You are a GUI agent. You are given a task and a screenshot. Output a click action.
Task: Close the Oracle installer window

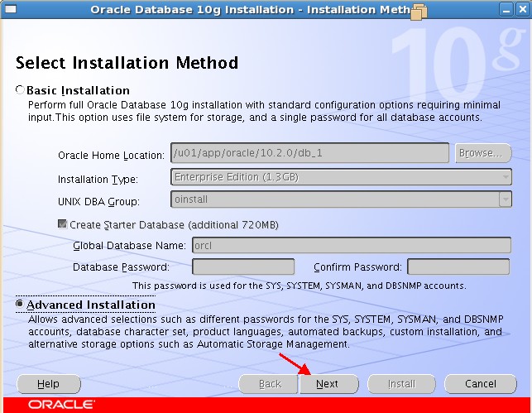[523, 9]
